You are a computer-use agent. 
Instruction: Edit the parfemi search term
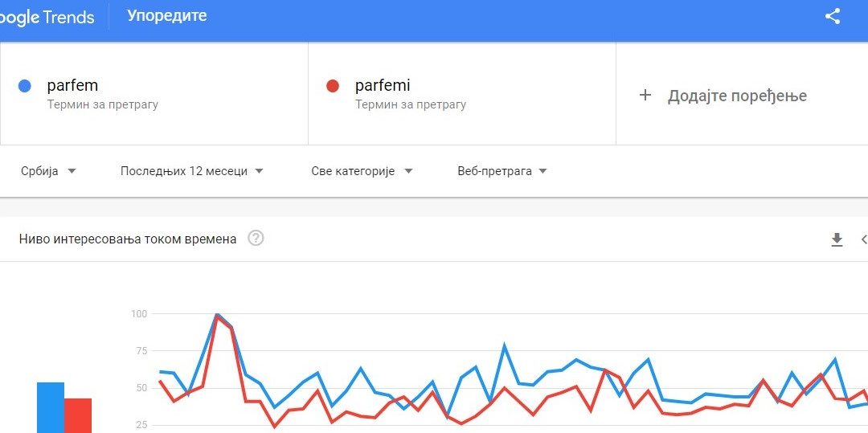point(383,86)
